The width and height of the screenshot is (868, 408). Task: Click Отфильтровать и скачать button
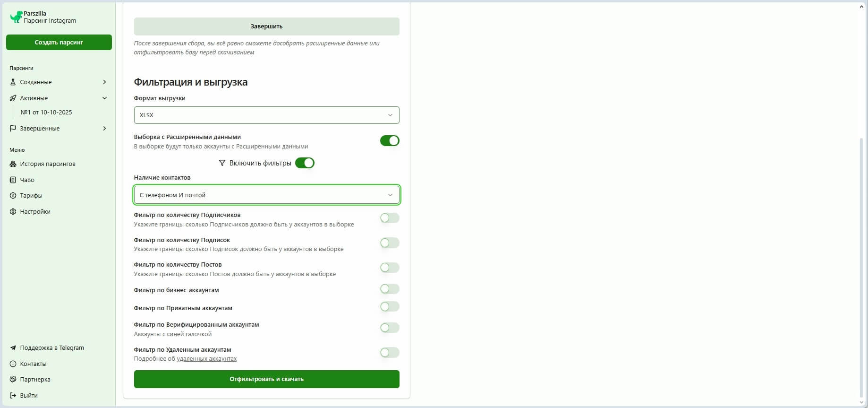pyautogui.click(x=266, y=379)
